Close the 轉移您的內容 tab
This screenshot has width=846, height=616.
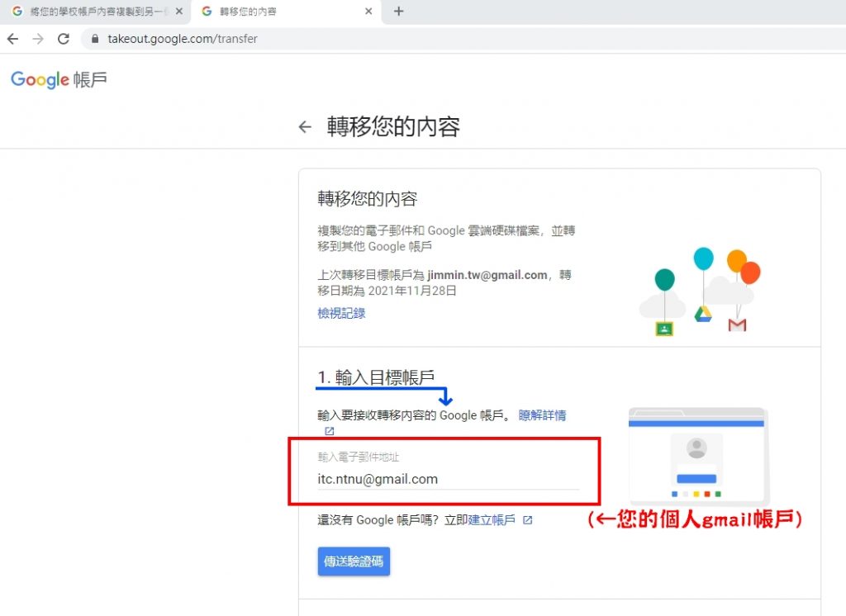pos(368,12)
